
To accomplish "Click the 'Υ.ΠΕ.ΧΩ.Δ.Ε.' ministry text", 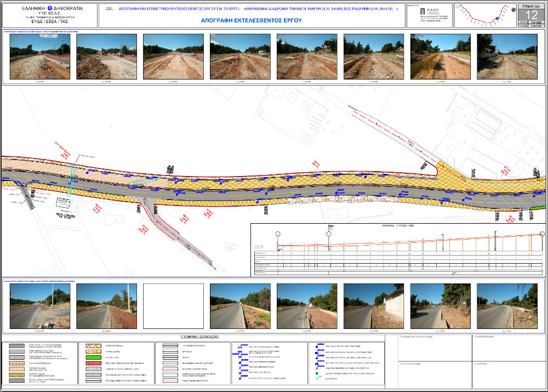I will pos(50,13).
